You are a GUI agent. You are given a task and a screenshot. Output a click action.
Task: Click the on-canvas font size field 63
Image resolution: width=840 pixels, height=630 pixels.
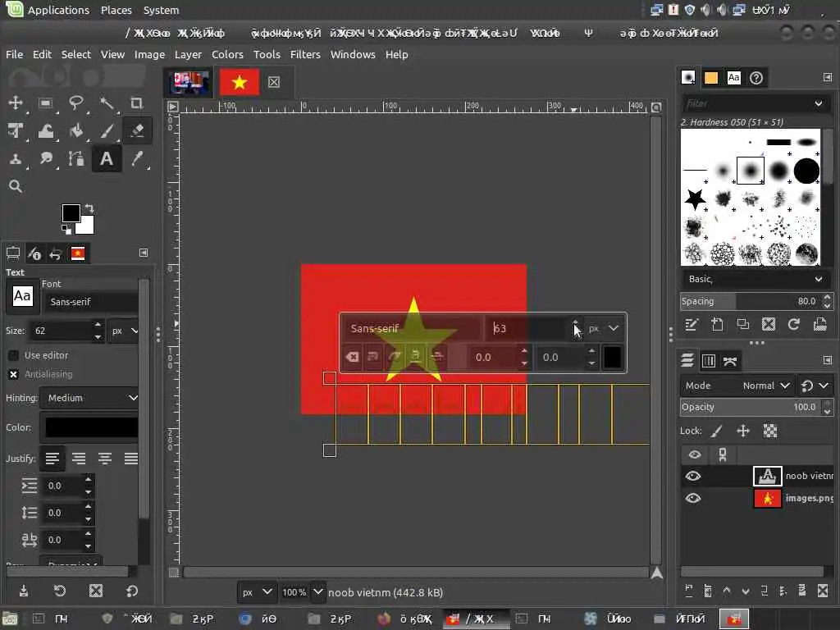527,328
